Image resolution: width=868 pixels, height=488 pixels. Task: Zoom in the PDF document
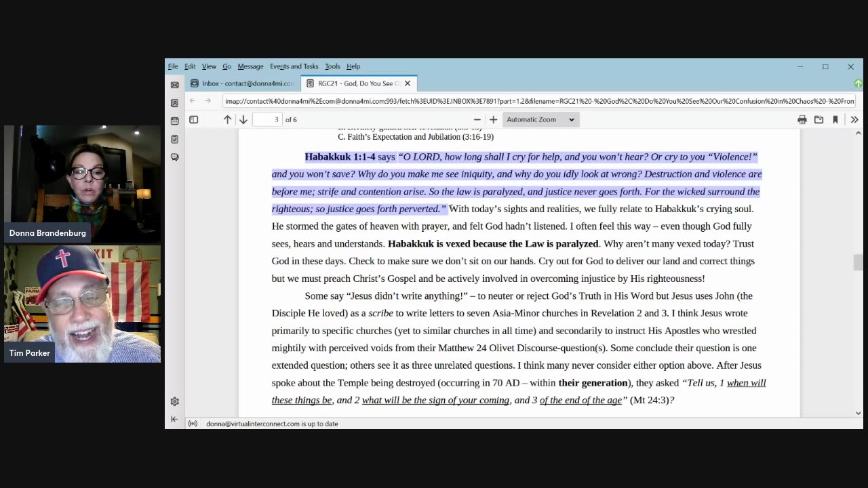[493, 119]
